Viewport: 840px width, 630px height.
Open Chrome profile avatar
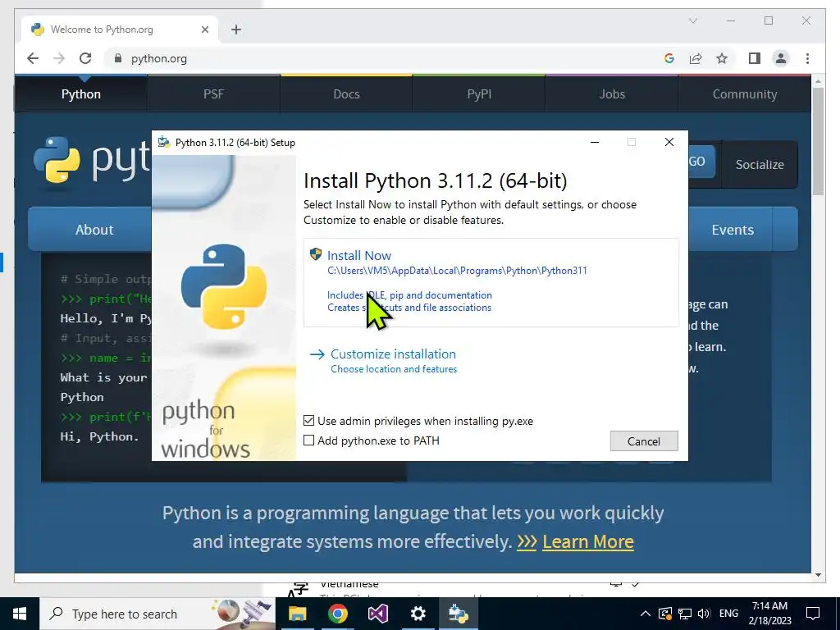[x=781, y=58]
